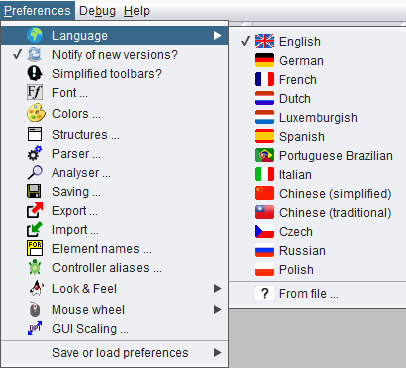Screen dimensions: 406x368
Task: Click the DPI GUI Scaling icon
Action: click(35, 328)
